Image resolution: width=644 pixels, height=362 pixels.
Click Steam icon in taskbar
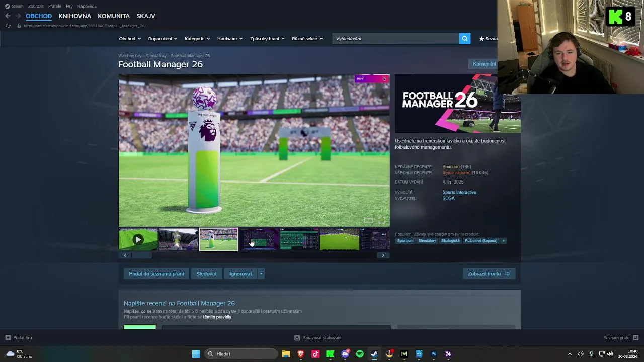click(374, 354)
